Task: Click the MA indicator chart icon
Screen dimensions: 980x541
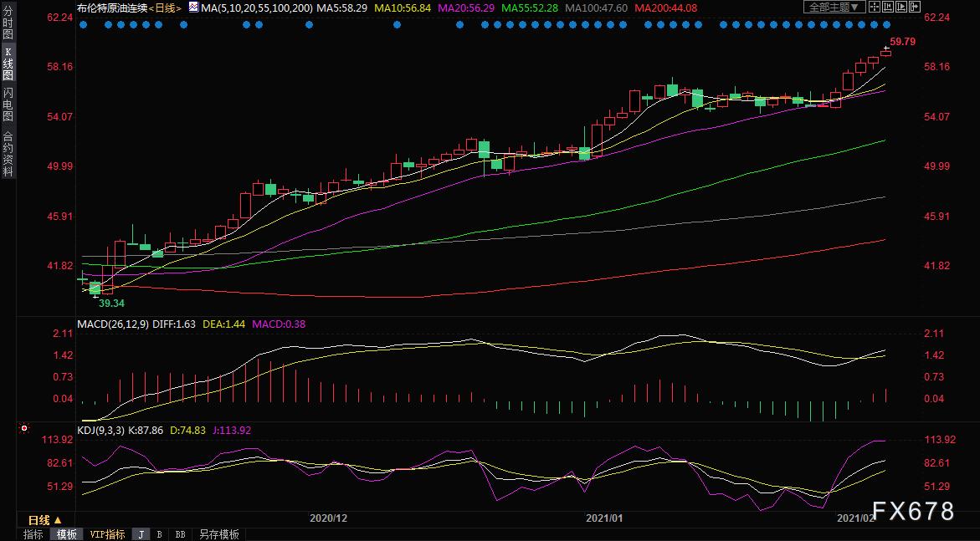Action: point(193,8)
